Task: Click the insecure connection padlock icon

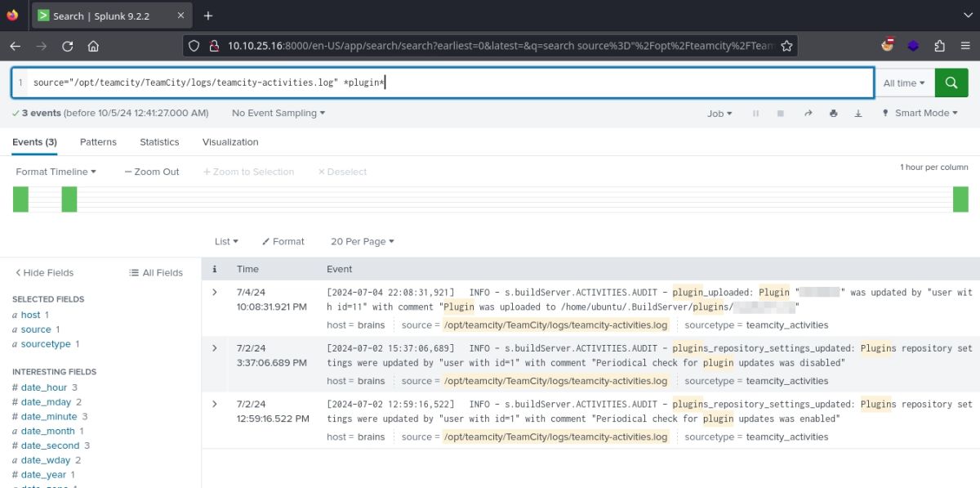Action: click(x=212, y=47)
